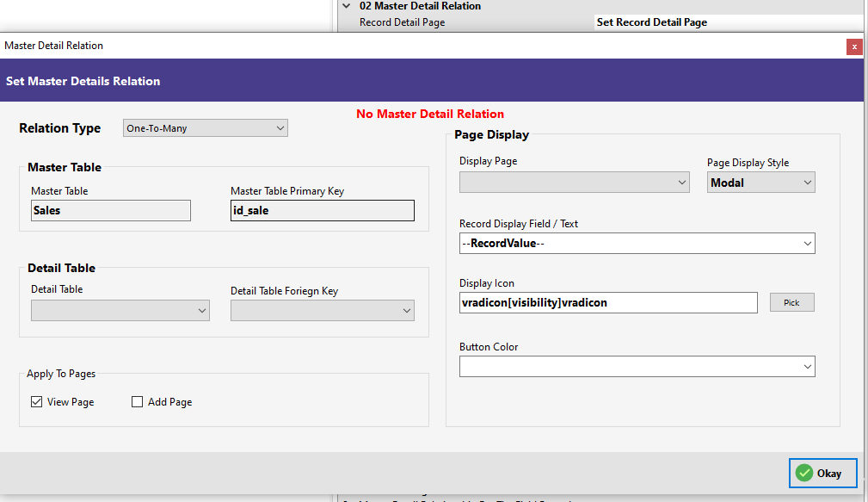868x502 pixels.
Task: Click the Pick button for Display Icon
Action: point(791,302)
